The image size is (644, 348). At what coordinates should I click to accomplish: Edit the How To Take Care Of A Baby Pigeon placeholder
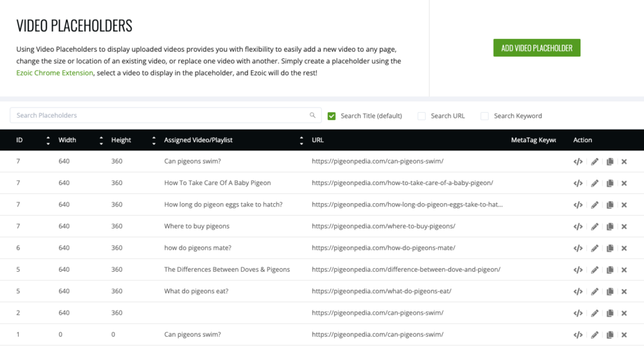click(x=594, y=183)
